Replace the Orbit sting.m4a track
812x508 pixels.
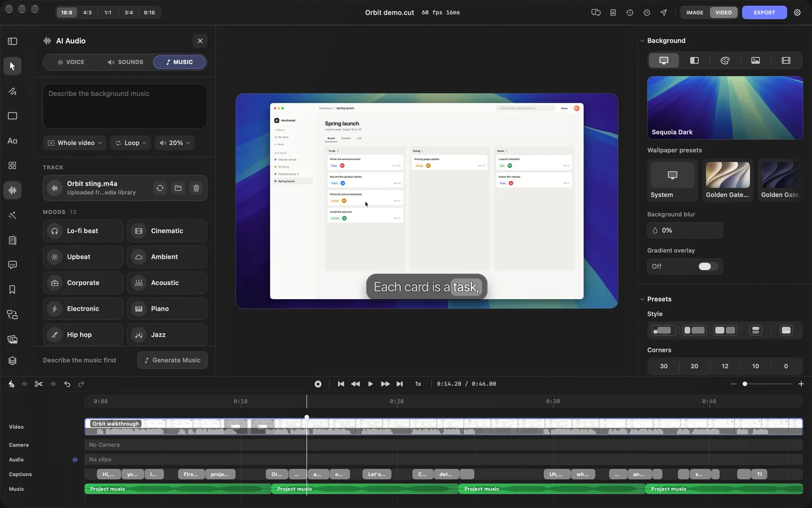click(x=160, y=188)
